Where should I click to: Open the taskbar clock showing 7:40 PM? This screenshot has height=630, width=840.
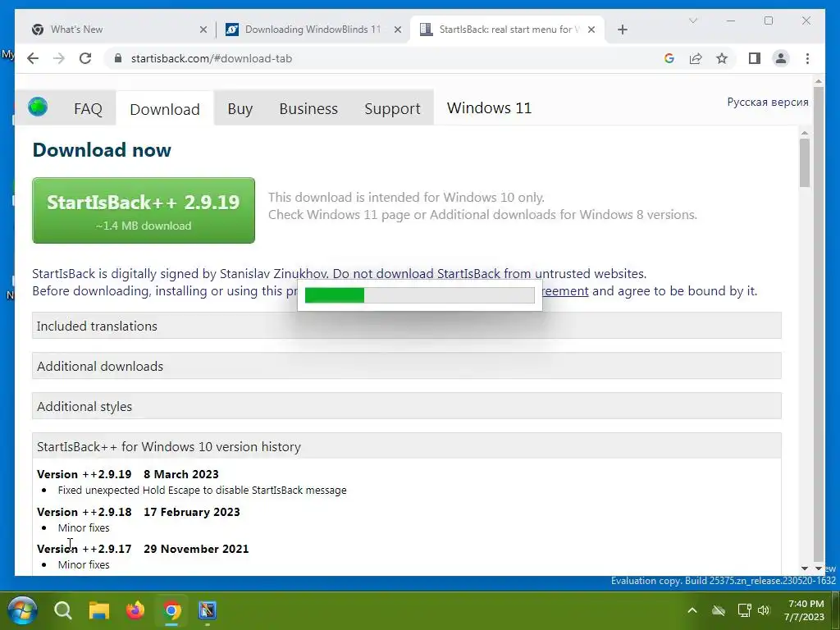tap(804, 610)
